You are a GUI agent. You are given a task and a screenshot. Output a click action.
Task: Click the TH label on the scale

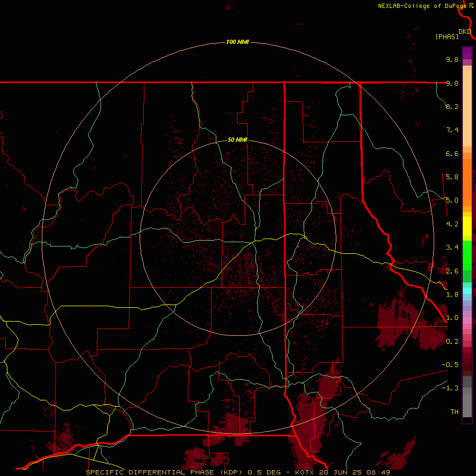pos(454,412)
